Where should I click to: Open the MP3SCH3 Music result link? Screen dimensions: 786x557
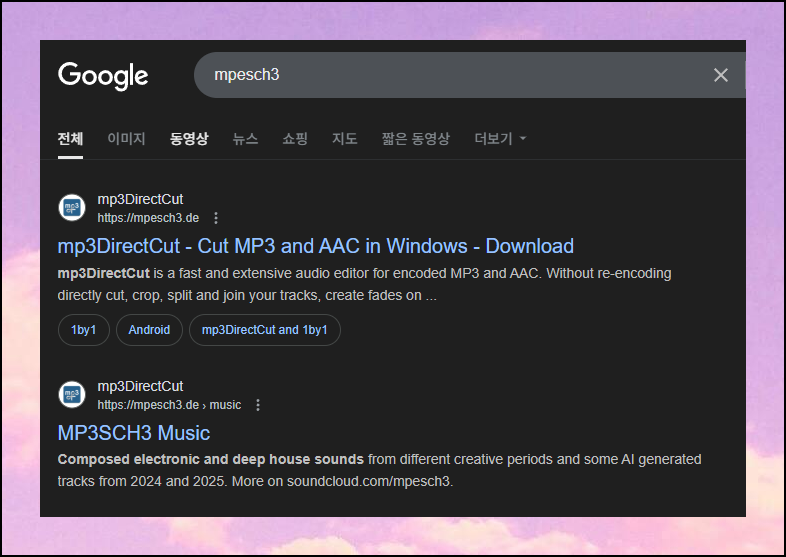[133, 433]
